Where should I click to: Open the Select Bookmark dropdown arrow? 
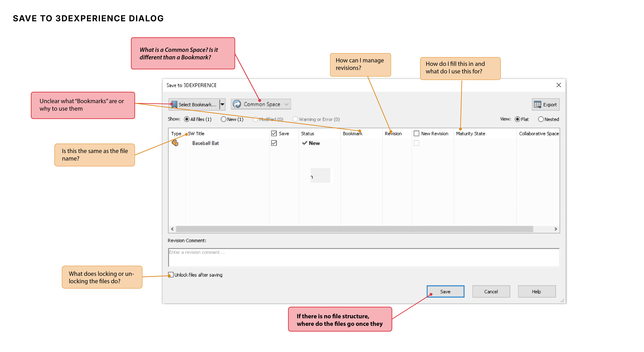[222, 105]
